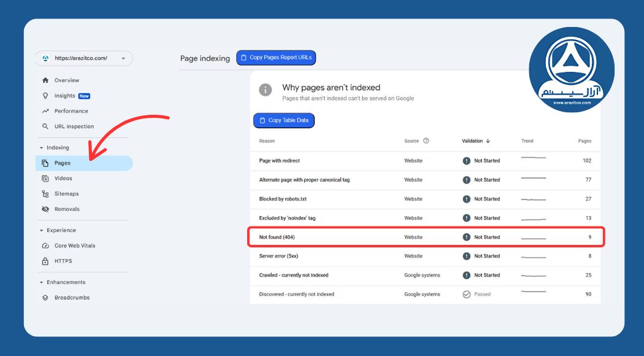Open the Overview home icon

[x=45, y=80]
